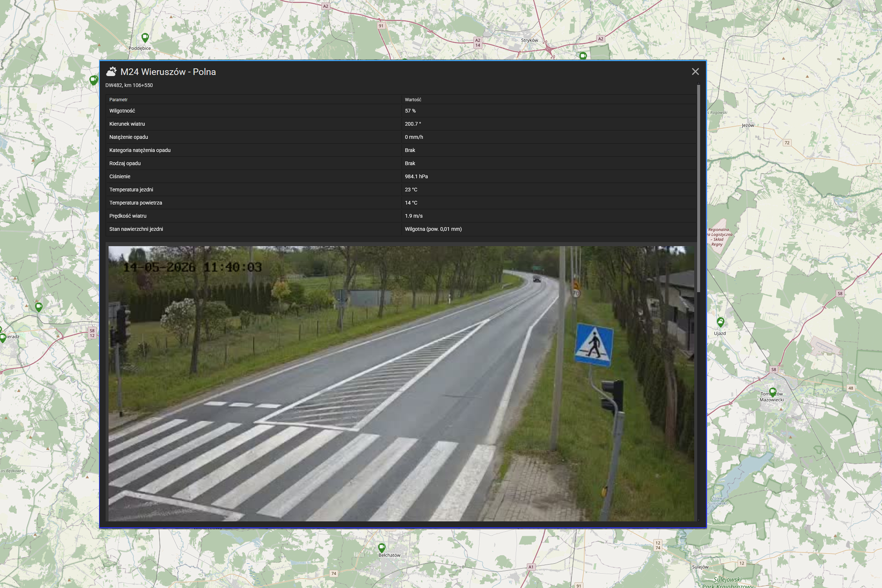Click the Sulejów label on the map
This screenshot has height=588, width=882.
(700, 567)
